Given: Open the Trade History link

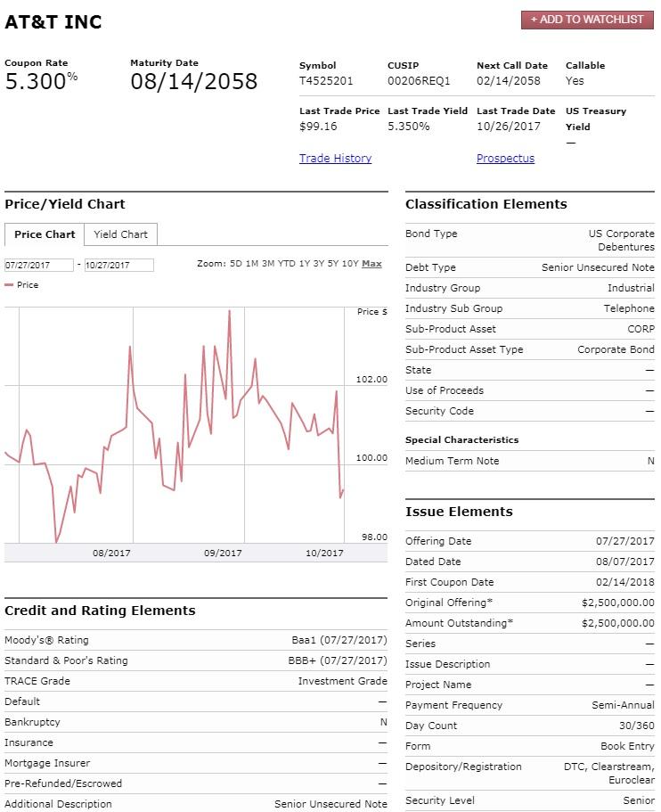Looking at the screenshot, I should [x=336, y=159].
